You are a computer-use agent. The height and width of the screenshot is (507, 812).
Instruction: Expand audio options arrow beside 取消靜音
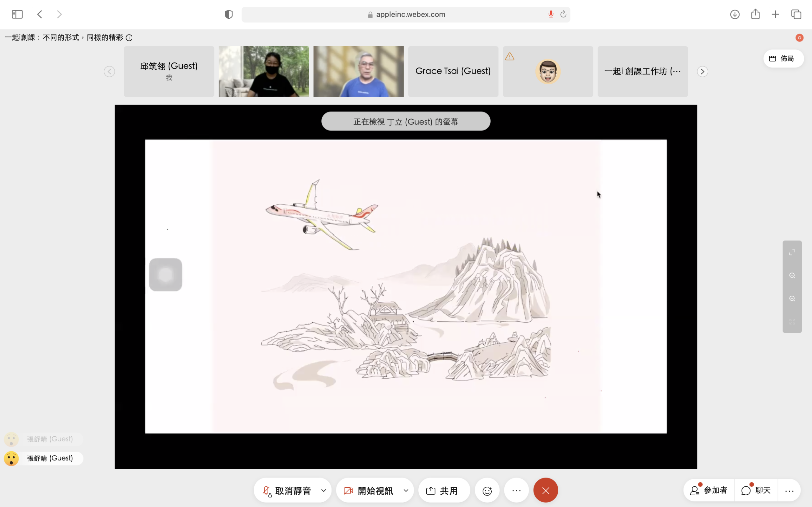pyautogui.click(x=324, y=491)
